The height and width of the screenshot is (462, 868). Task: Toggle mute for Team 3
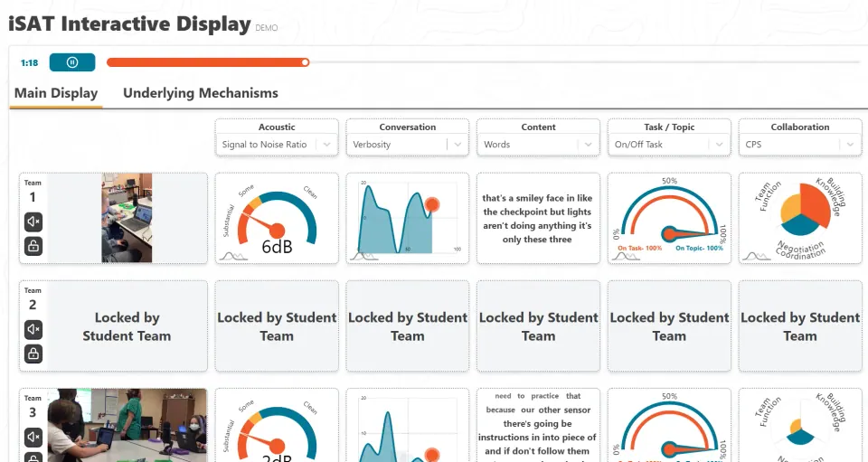click(x=33, y=437)
